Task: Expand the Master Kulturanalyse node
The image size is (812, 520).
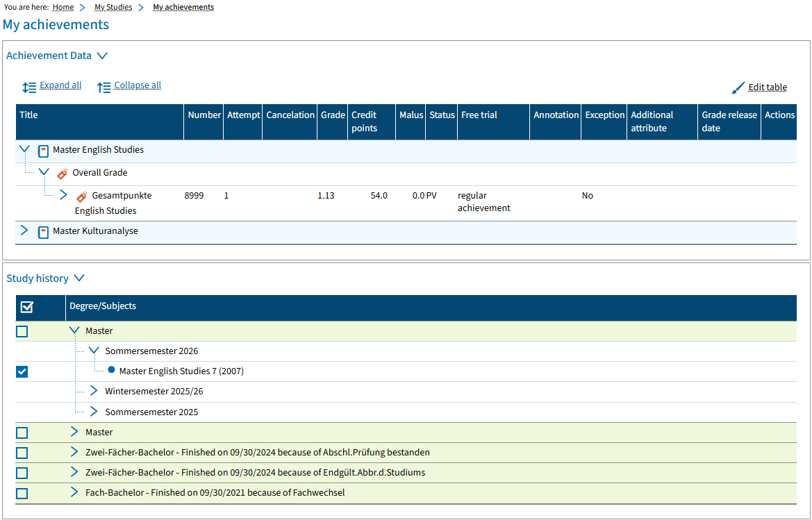Action: 24,230
